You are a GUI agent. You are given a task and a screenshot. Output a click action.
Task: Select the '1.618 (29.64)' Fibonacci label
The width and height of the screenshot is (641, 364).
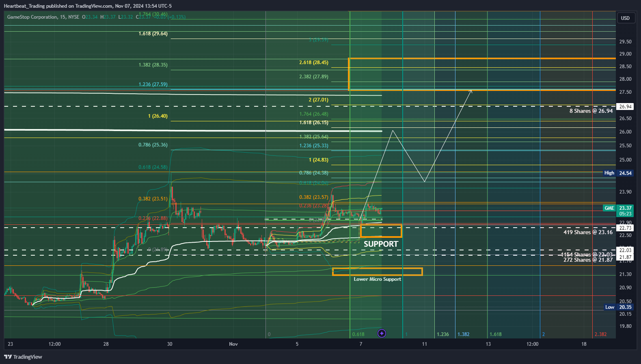(x=153, y=34)
